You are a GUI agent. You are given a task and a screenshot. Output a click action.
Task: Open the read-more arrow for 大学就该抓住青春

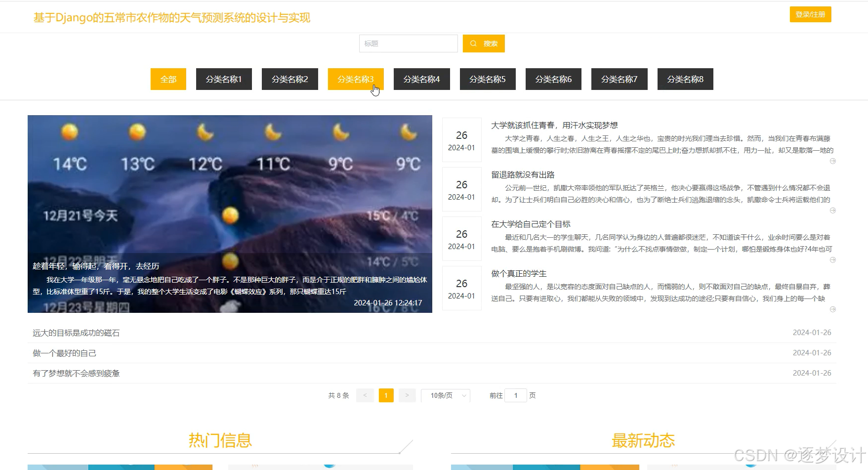coord(833,161)
